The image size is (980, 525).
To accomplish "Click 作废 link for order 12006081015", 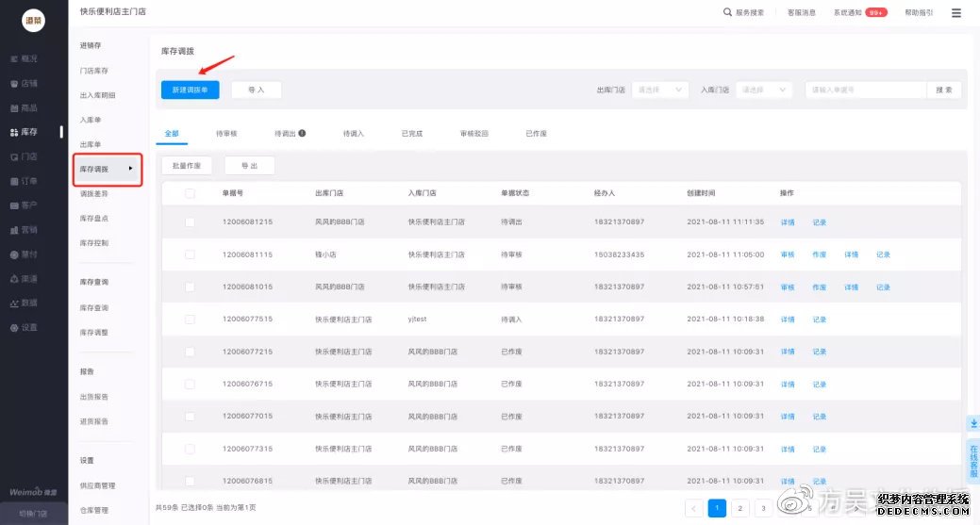I will pyautogui.click(x=820, y=287).
